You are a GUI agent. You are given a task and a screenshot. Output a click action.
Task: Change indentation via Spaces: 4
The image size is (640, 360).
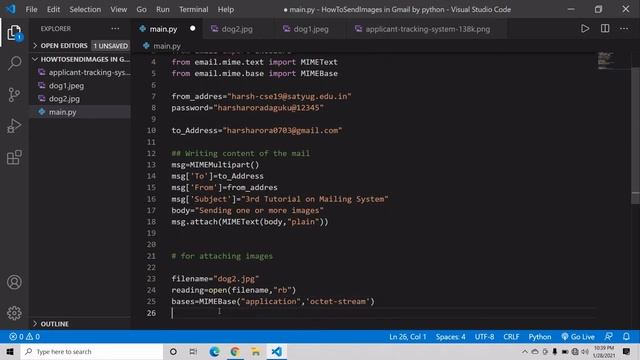(x=450, y=337)
